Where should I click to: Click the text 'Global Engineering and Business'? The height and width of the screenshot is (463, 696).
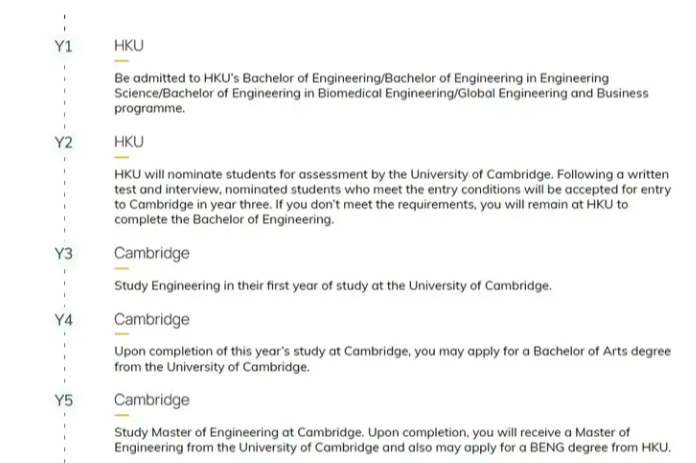pyautogui.click(x=553, y=93)
